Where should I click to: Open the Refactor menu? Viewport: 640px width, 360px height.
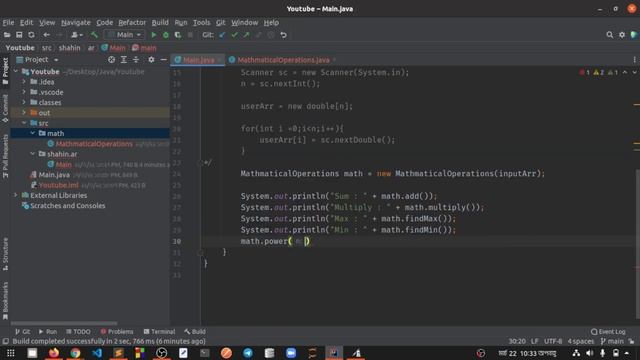(x=132, y=22)
